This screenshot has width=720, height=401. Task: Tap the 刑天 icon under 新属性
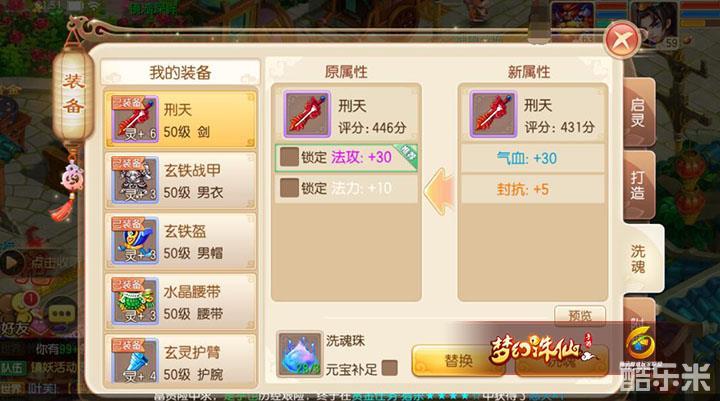(x=493, y=114)
